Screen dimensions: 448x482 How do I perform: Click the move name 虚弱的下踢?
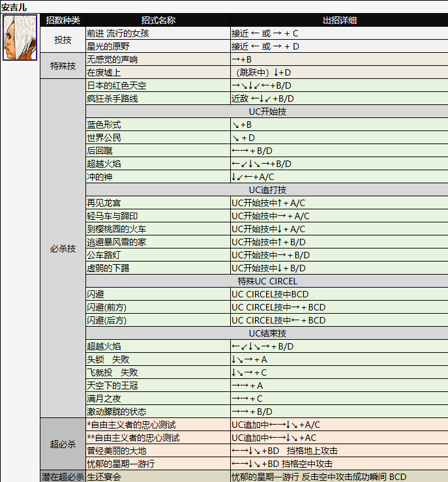[108, 268]
